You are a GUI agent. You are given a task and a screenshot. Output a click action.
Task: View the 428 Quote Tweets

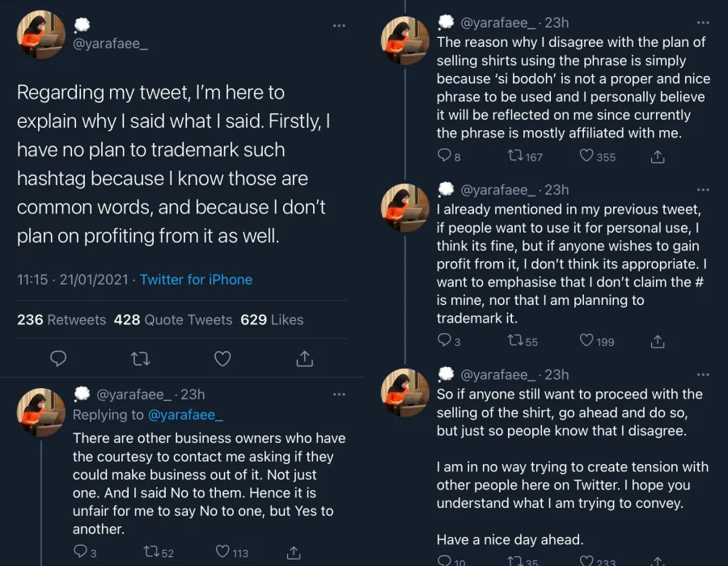tap(173, 319)
